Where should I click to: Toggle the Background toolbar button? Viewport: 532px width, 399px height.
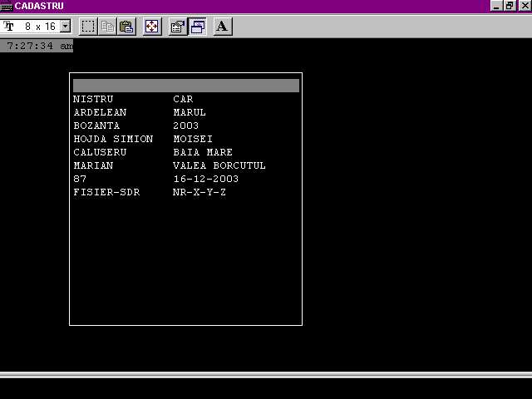coord(198,27)
